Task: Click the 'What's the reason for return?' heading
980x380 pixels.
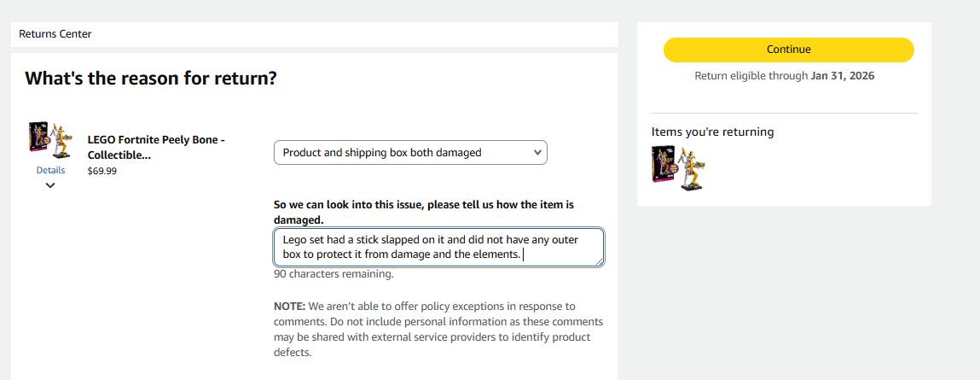Action: [151, 79]
